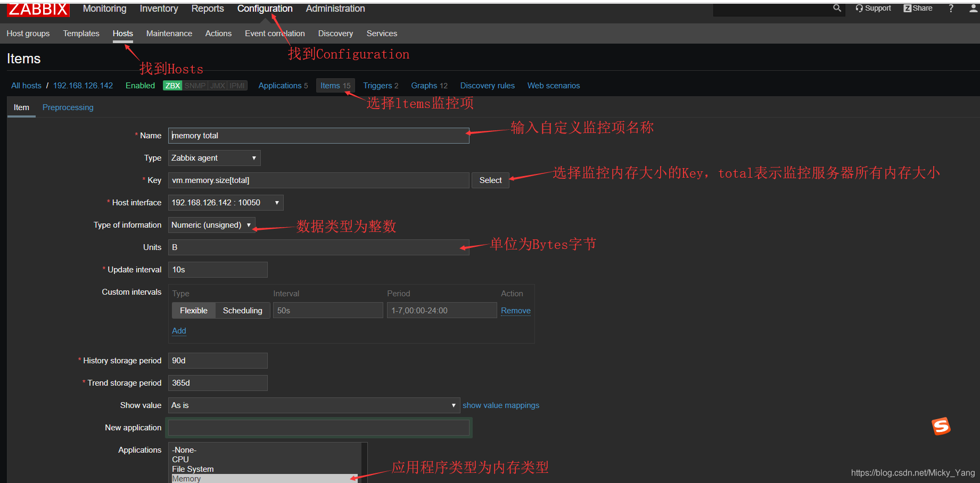Image resolution: width=980 pixels, height=483 pixels.
Task: Open the Configuration menu
Action: point(265,9)
